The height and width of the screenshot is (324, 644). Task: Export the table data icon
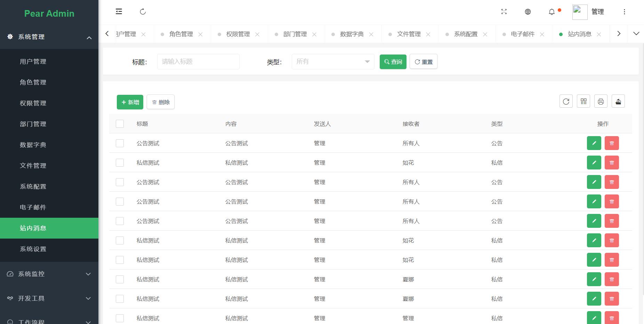coord(618,101)
